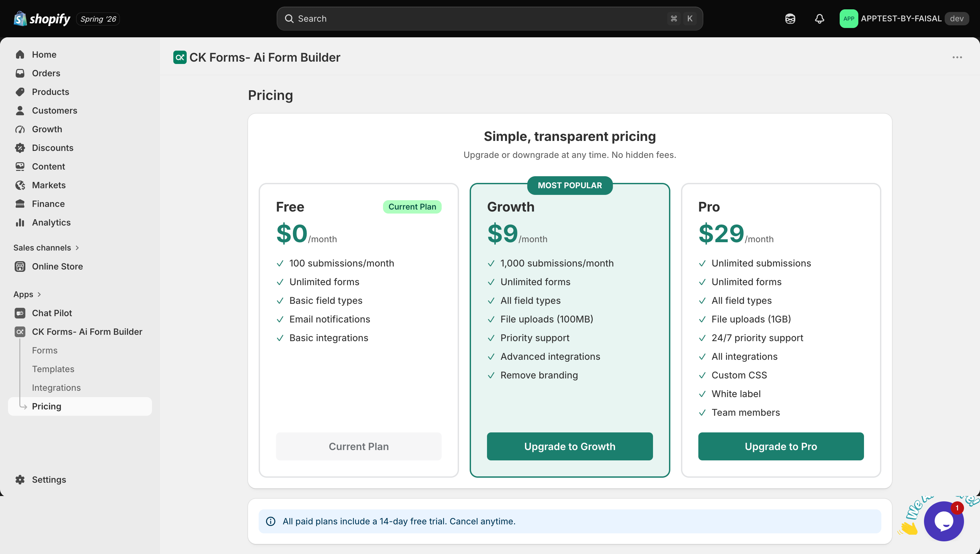Screen dimensions: 980x554
Task: Open Online Store sales channel
Action: [80, 267]
